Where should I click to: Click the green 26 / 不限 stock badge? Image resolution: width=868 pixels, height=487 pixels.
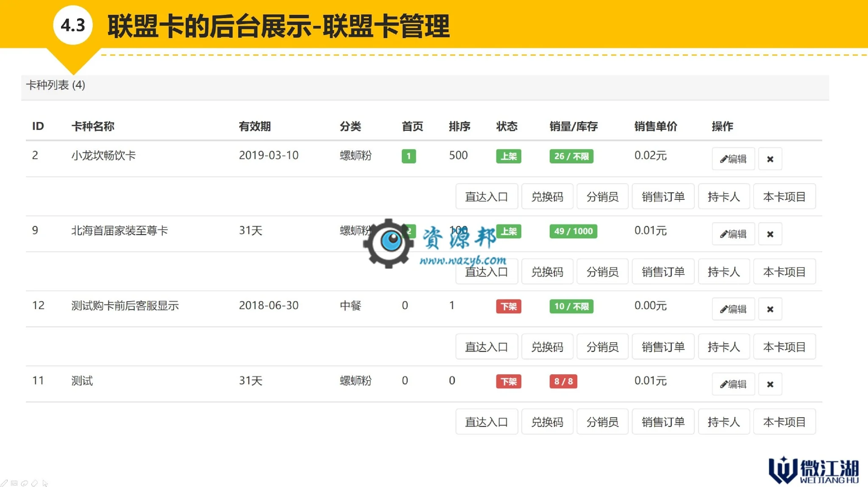[x=571, y=156]
